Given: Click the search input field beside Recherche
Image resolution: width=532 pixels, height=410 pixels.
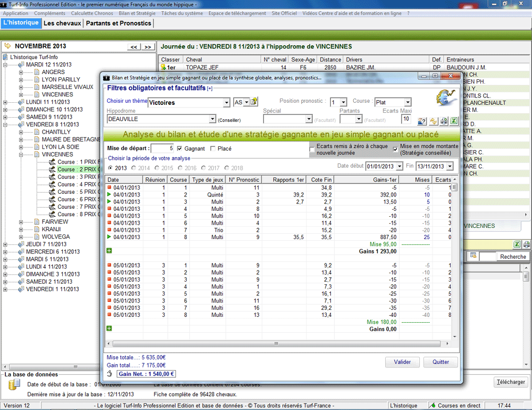Looking at the screenshot, I should tap(488, 257).
